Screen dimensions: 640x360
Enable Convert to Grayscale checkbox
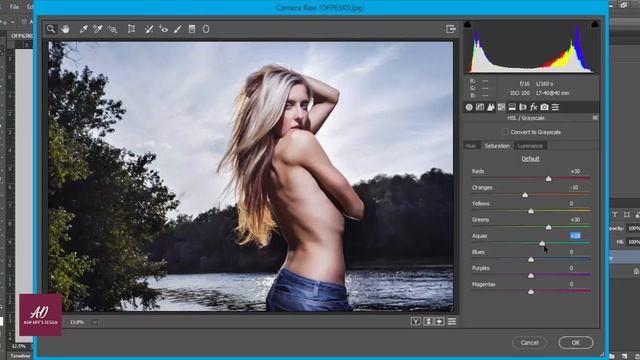click(x=505, y=132)
